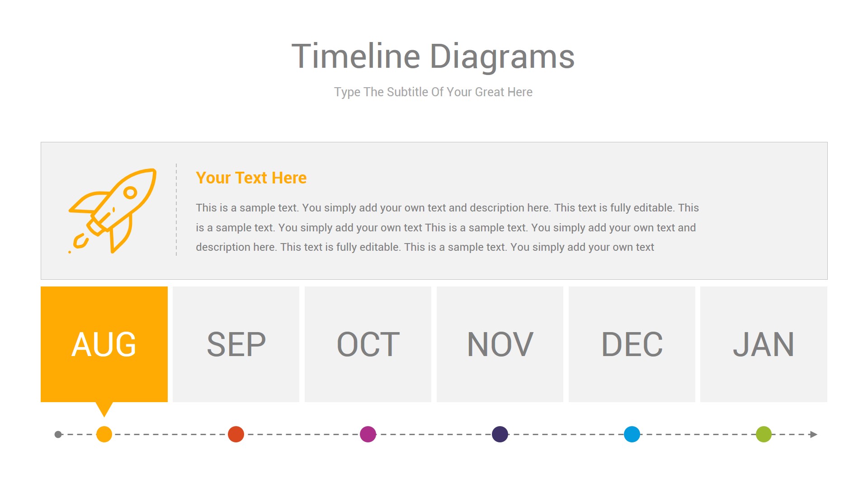Open the OCT month tile

(368, 344)
